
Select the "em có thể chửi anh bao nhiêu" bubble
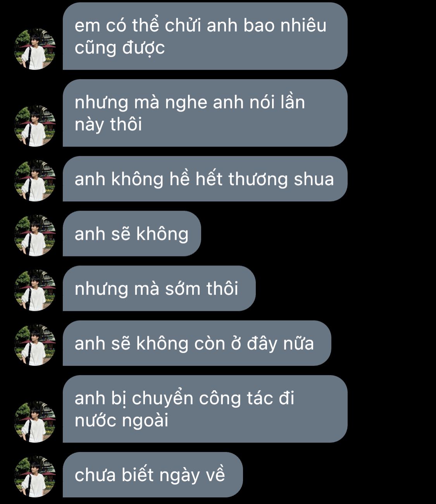205,36
